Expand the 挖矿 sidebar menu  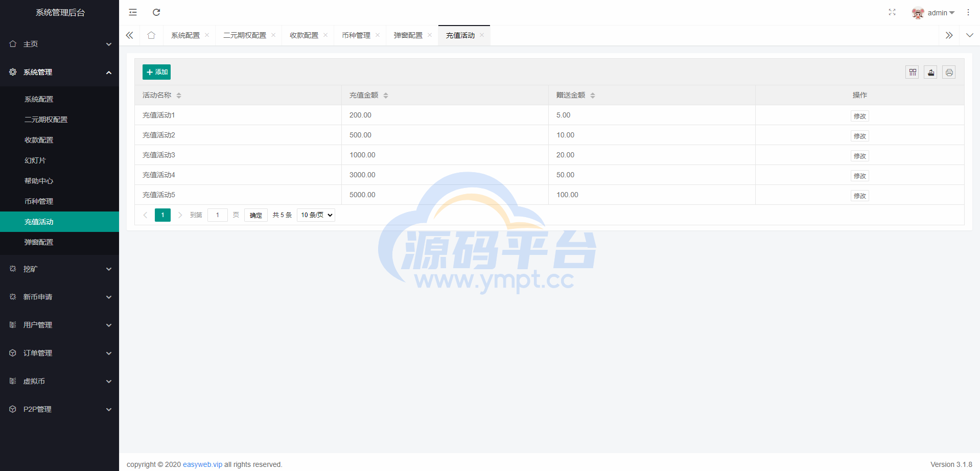click(59, 269)
